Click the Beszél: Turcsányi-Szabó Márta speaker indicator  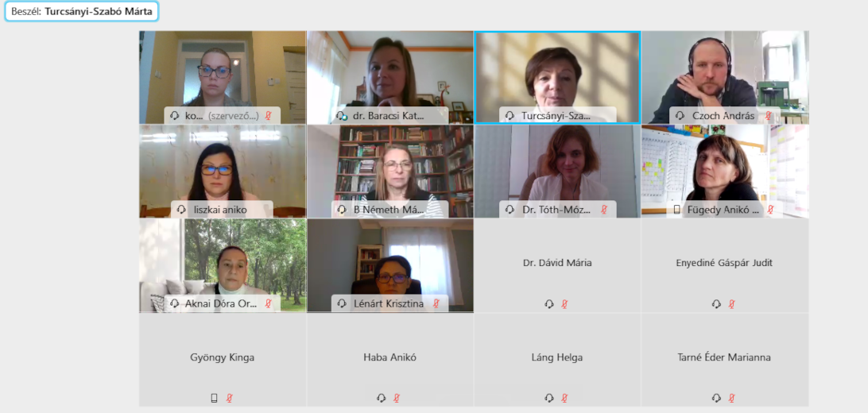pos(82,11)
